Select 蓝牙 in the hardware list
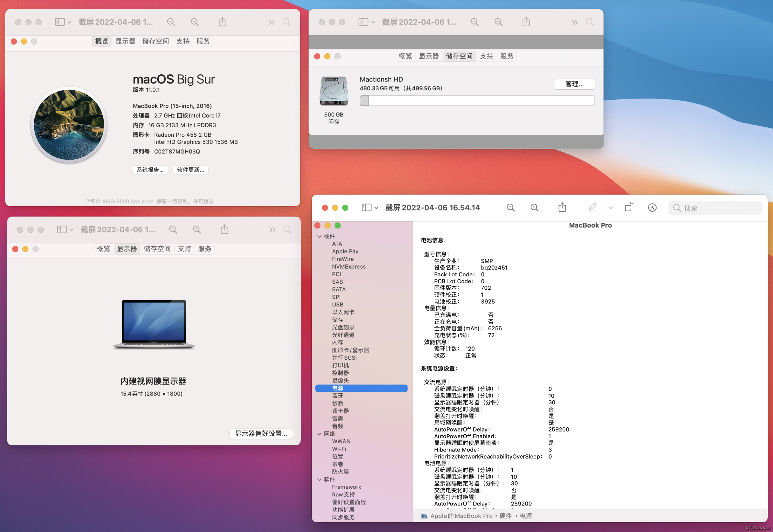 coord(337,396)
